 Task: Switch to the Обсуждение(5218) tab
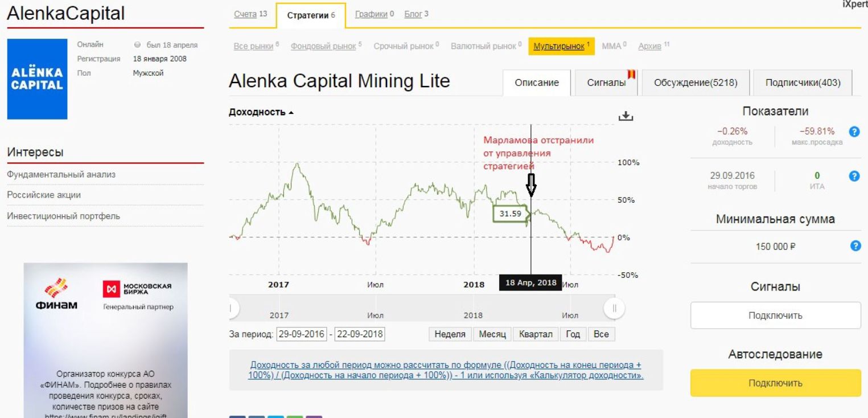(696, 83)
